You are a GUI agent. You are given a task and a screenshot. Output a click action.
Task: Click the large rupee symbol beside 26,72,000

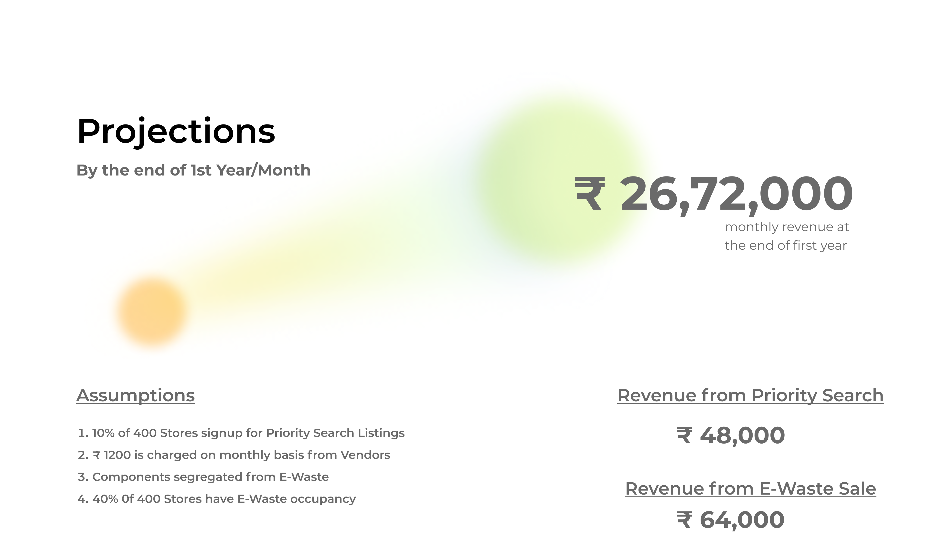[590, 194]
